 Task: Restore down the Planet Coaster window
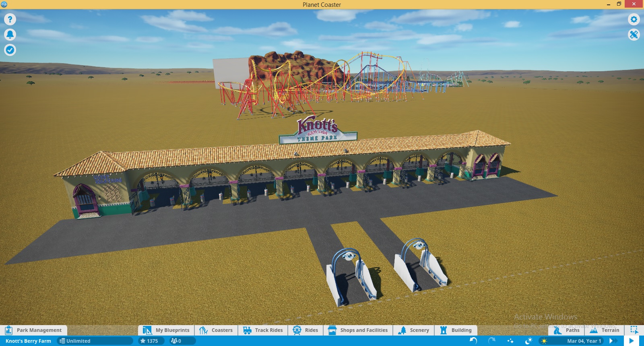pyautogui.click(x=619, y=4)
